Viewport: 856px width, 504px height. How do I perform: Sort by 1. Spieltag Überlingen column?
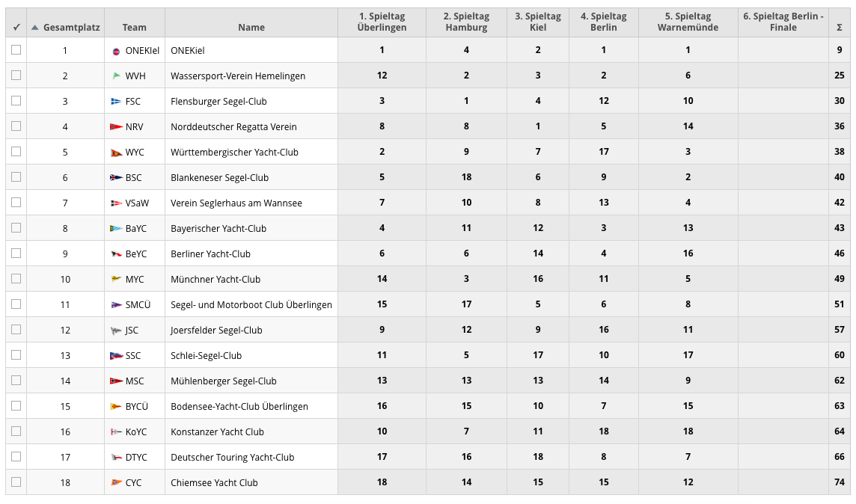coord(382,22)
